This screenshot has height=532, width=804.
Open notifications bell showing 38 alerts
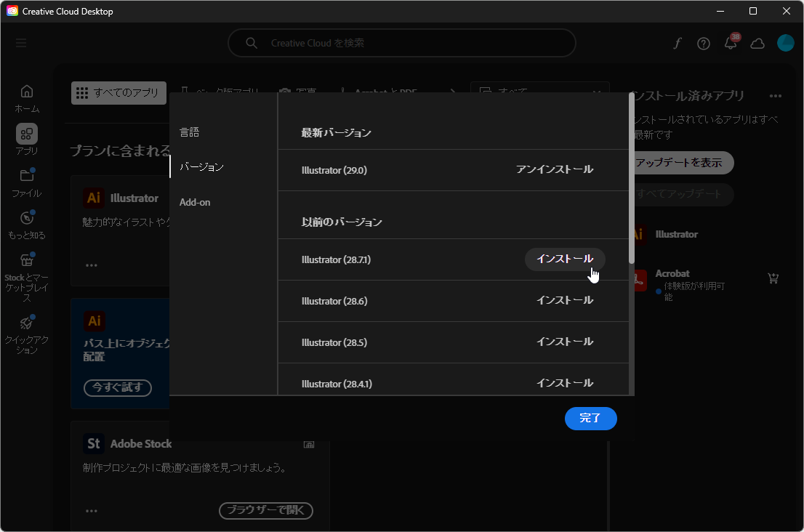(731, 43)
